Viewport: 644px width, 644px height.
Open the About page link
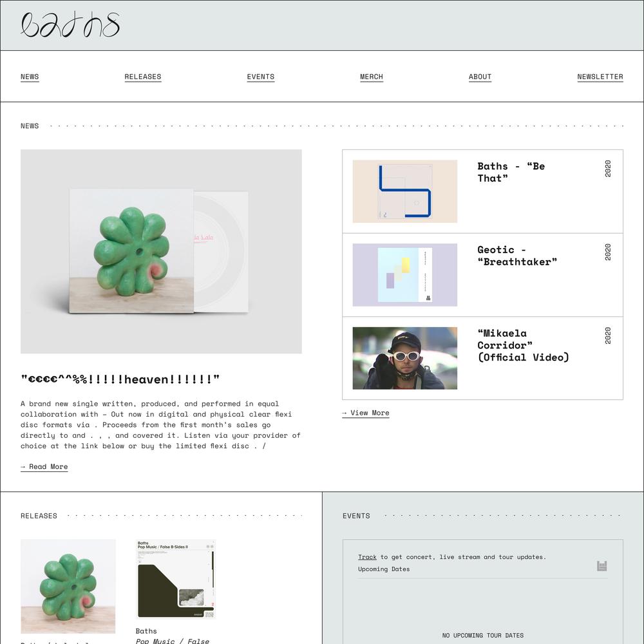point(480,77)
